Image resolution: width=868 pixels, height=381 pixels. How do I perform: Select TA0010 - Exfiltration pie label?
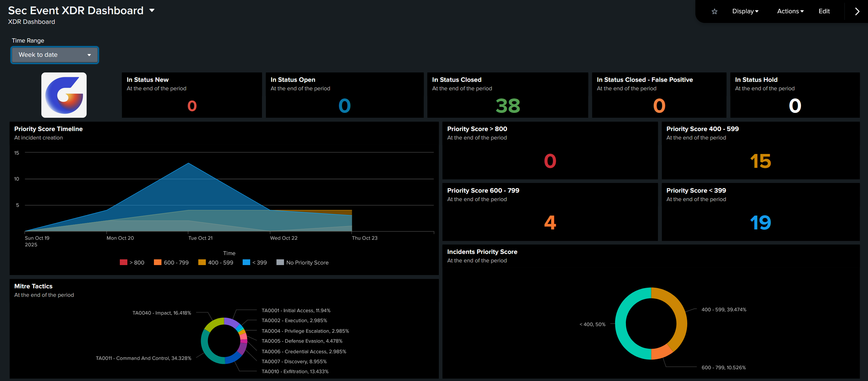[x=295, y=372]
